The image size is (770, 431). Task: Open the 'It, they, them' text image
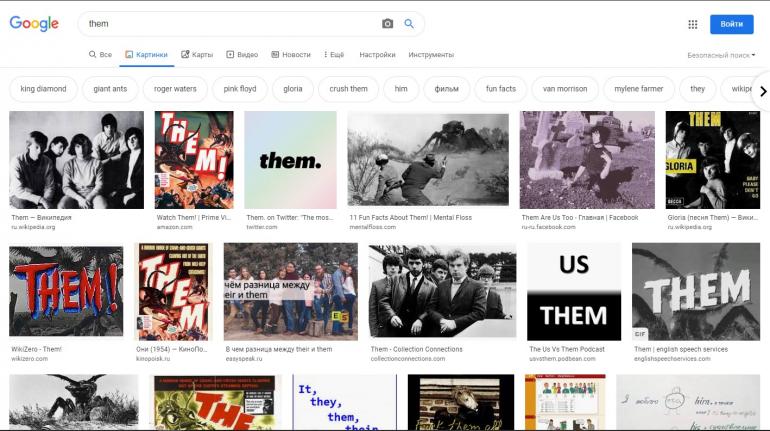344,403
